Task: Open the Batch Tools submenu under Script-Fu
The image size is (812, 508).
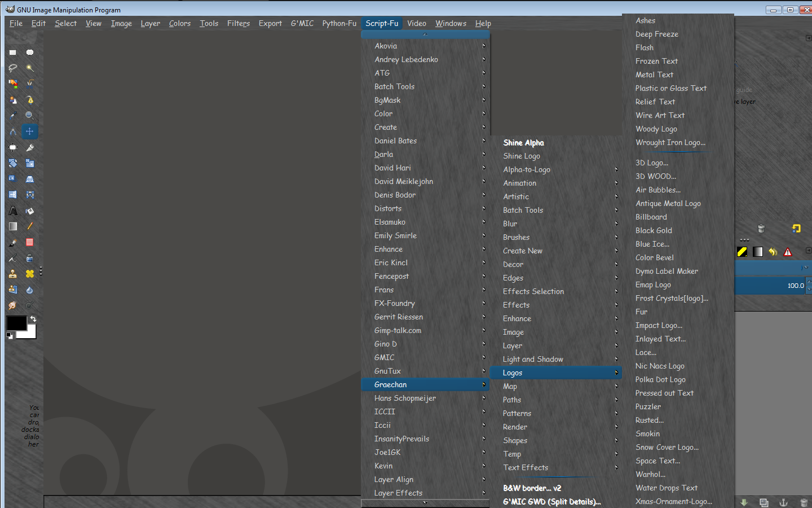Action: [x=425, y=86]
